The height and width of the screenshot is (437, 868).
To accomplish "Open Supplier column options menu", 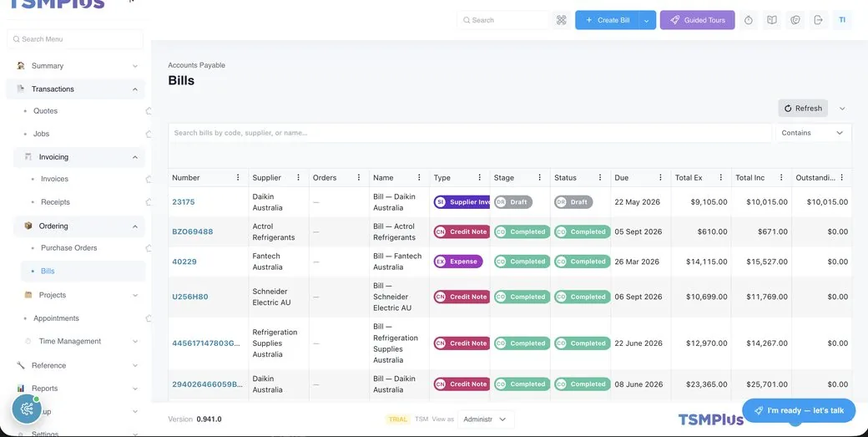I will pyautogui.click(x=299, y=178).
